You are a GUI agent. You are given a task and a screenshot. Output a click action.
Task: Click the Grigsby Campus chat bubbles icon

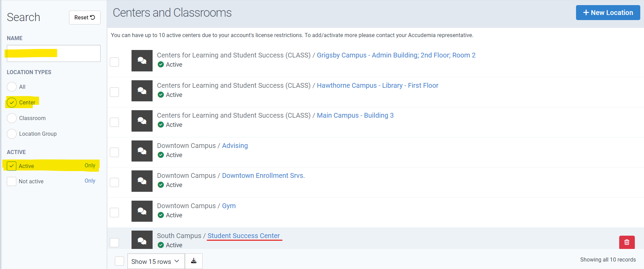(142, 61)
